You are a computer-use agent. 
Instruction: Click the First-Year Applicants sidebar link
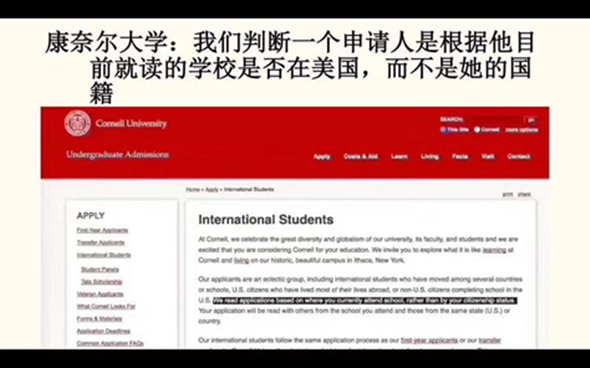[x=102, y=230]
